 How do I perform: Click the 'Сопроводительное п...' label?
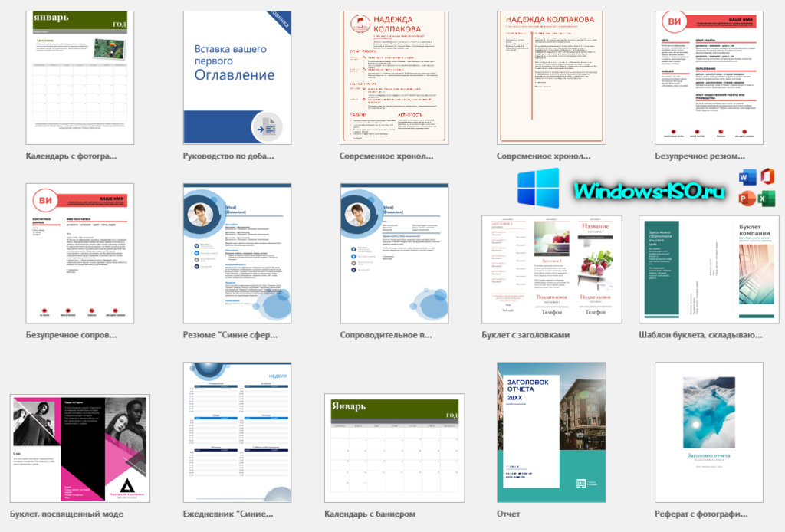386,335
